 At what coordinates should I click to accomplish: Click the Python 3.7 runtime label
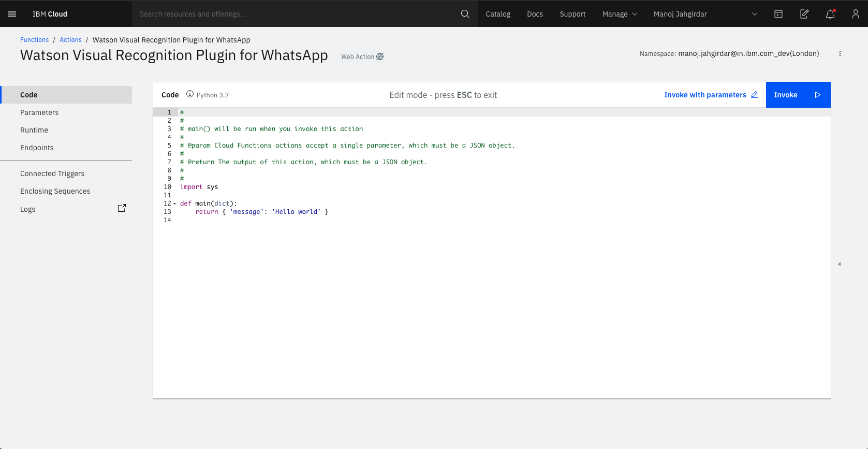coord(212,95)
